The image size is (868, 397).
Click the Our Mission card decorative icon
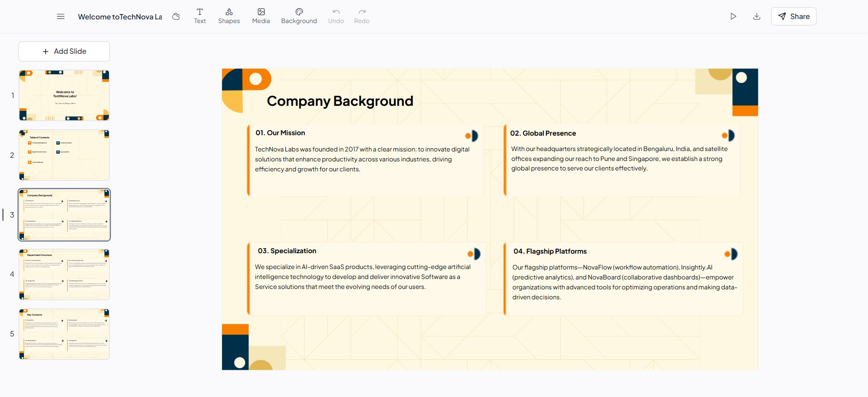coord(472,136)
